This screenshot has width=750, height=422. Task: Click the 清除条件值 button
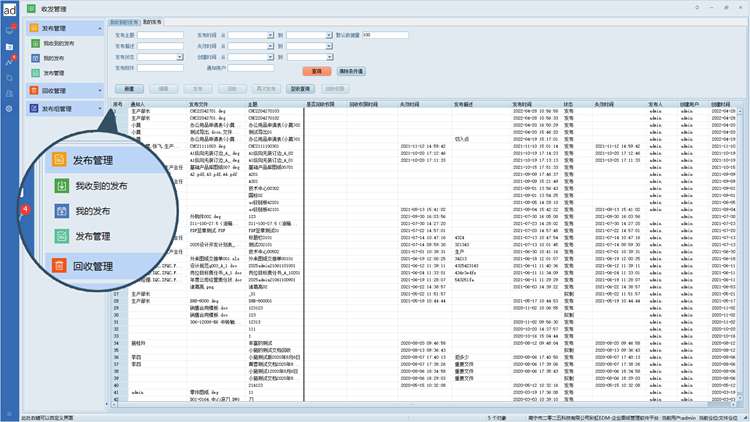351,72
